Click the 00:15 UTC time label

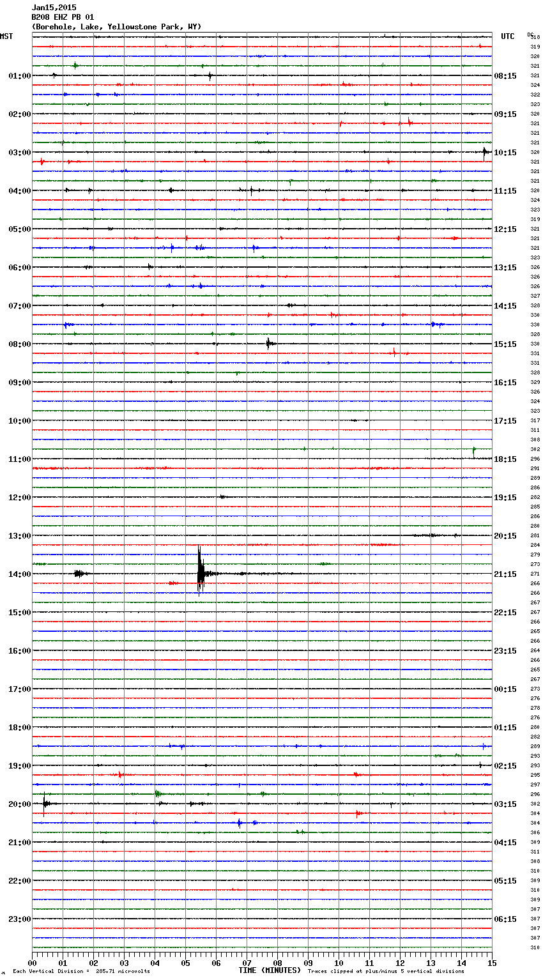505,689
